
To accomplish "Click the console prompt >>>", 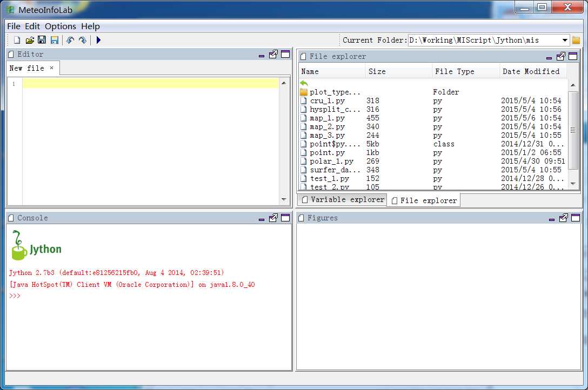I will pos(15,296).
